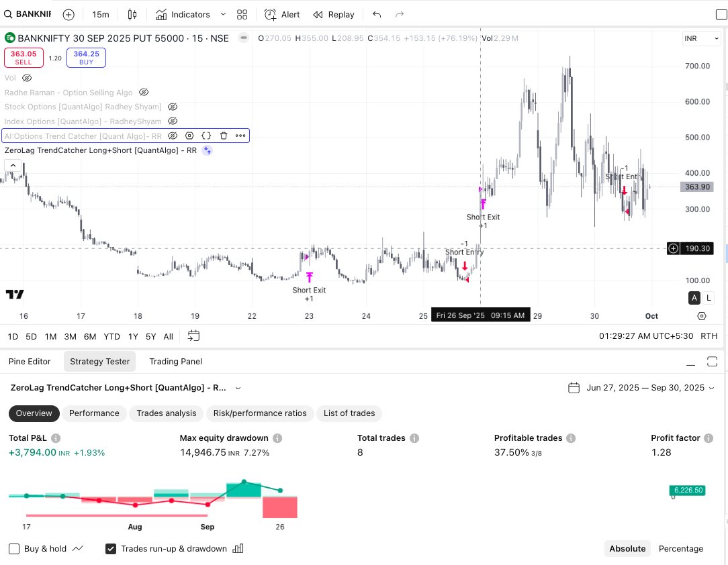Select the 5Y date range

[151, 337]
